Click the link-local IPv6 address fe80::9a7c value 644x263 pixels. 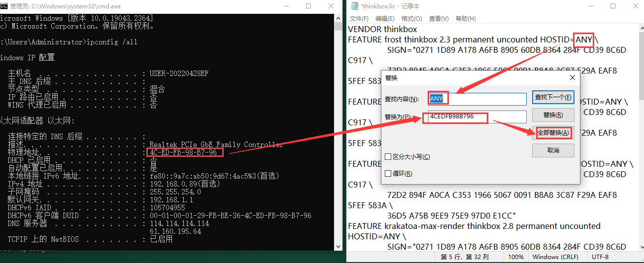click(x=214, y=176)
